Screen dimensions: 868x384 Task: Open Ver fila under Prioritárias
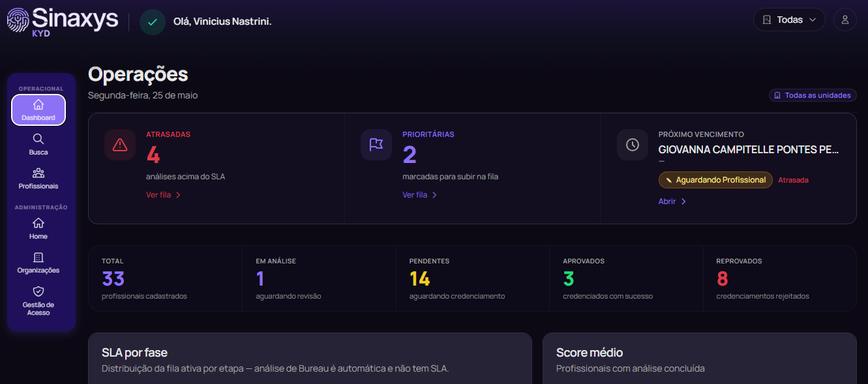pyautogui.click(x=420, y=195)
